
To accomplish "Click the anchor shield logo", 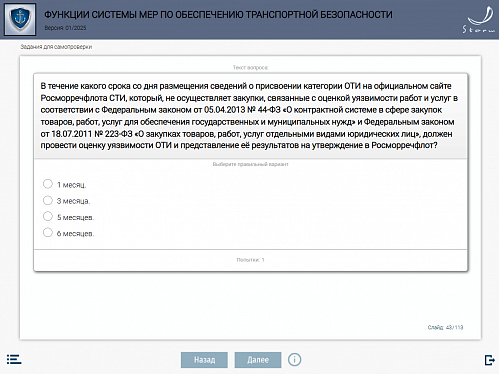I will 20,20.
